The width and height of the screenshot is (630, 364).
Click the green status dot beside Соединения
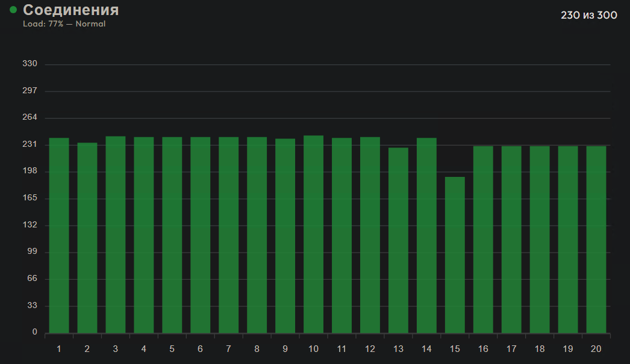[13, 10]
